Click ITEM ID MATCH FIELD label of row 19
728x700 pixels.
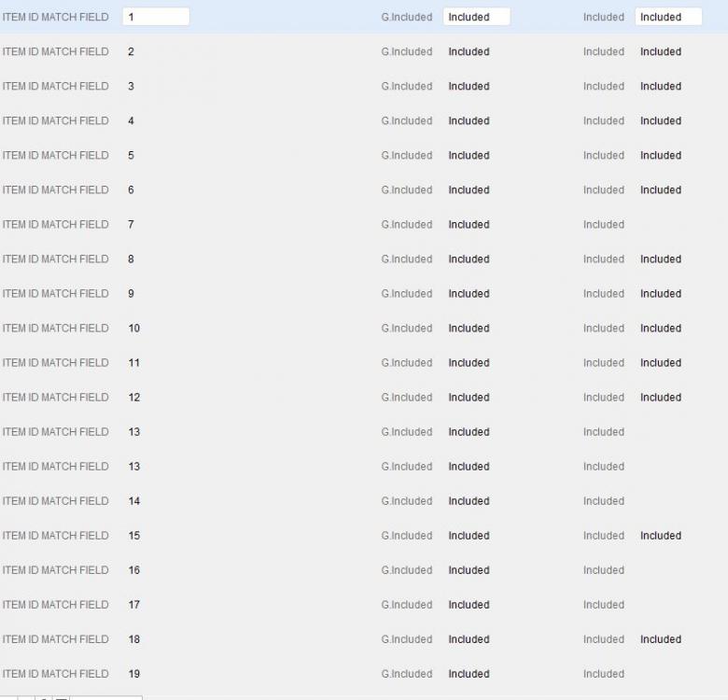pos(55,674)
